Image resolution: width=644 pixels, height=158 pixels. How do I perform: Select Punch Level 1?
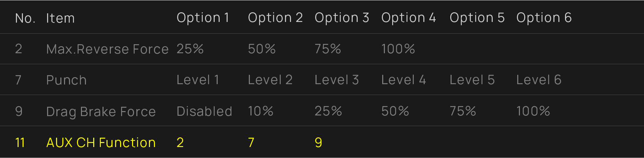tap(197, 80)
